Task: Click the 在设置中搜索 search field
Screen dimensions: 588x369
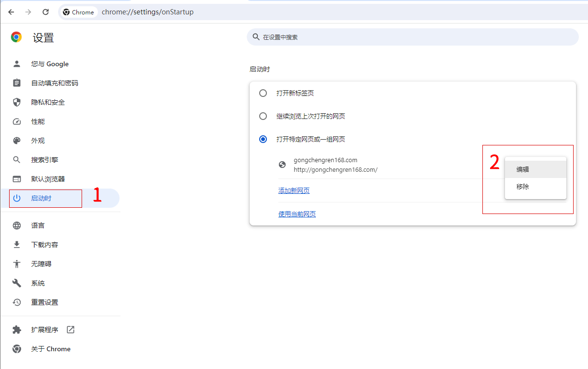Action: click(x=413, y=37)
